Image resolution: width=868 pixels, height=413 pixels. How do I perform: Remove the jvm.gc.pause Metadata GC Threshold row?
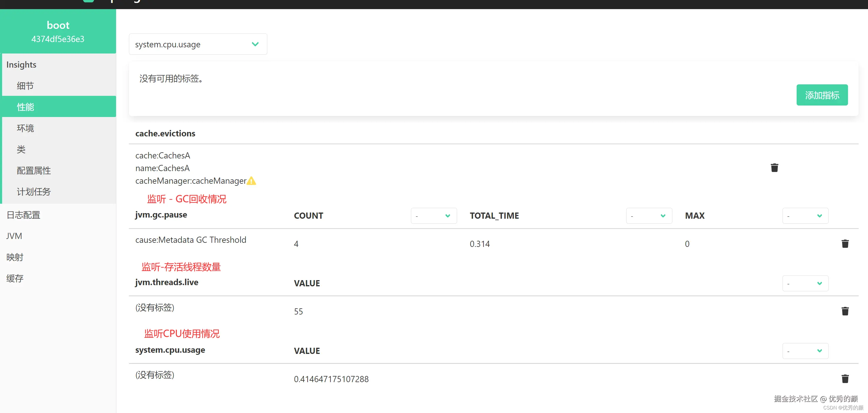(845, 243)
